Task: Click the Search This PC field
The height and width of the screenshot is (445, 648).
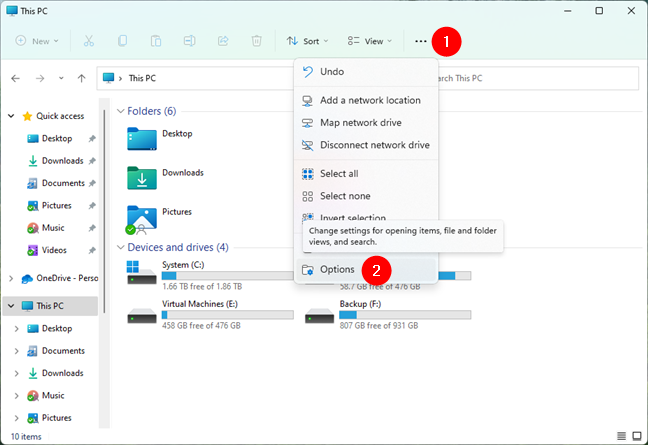Action: coord(538,78)
